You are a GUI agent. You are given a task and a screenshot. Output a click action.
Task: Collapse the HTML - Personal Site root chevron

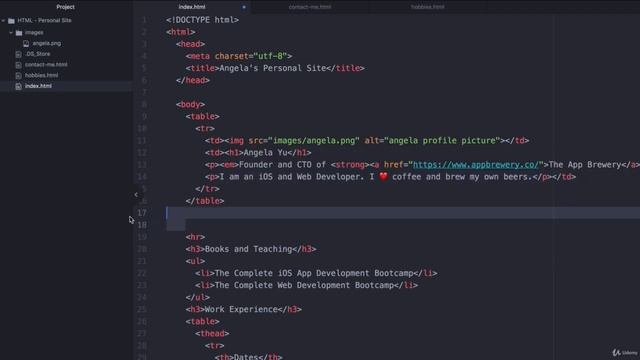(x=3, y=20)
